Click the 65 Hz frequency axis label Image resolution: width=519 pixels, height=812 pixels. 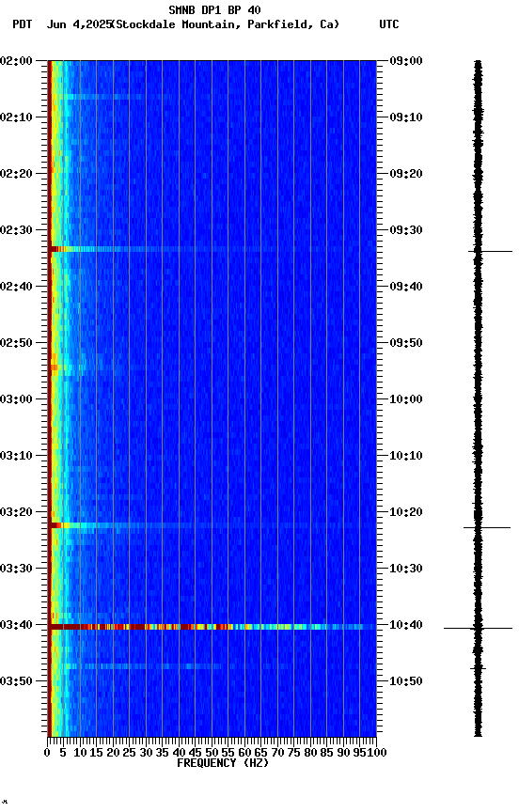pos(261,753)
